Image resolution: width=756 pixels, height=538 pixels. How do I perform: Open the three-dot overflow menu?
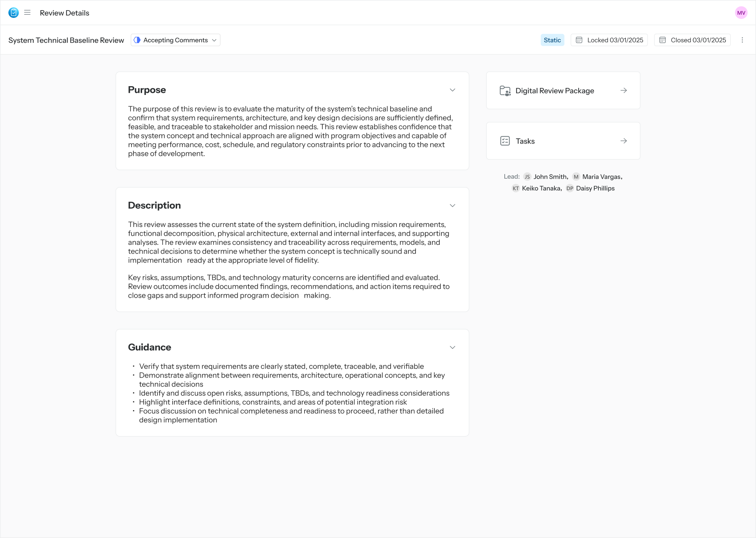point(743,40)
